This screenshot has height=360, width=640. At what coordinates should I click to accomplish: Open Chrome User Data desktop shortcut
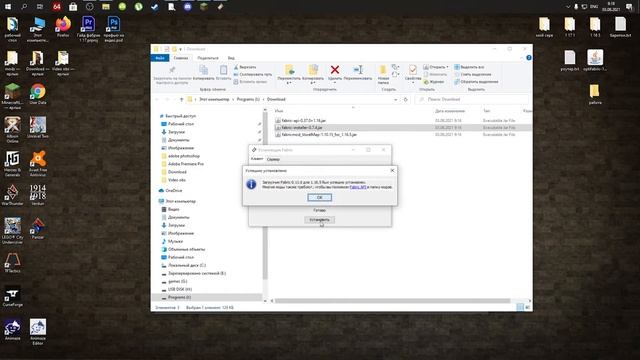(38, 94)
